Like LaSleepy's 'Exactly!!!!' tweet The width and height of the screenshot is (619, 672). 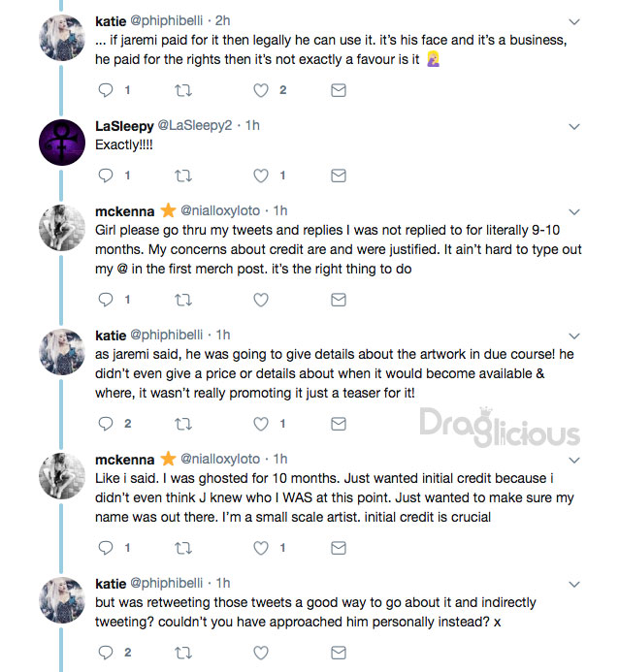(x=261, y=176)
